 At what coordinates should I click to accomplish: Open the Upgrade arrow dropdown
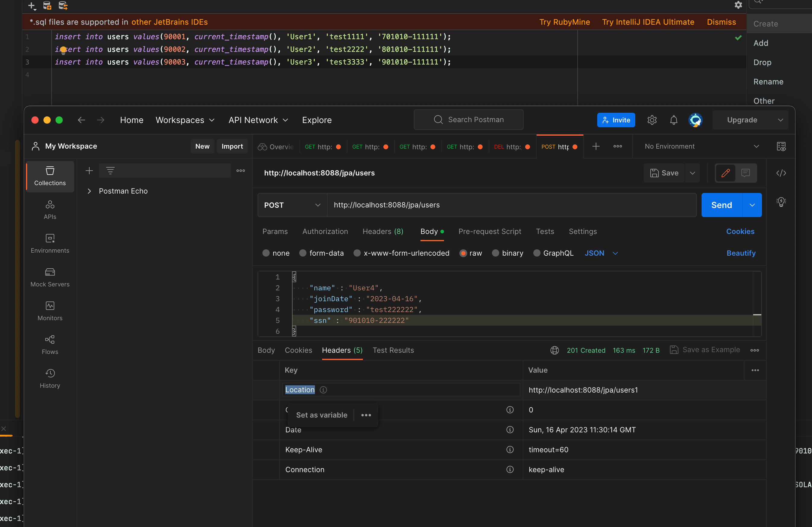(780, 120)
